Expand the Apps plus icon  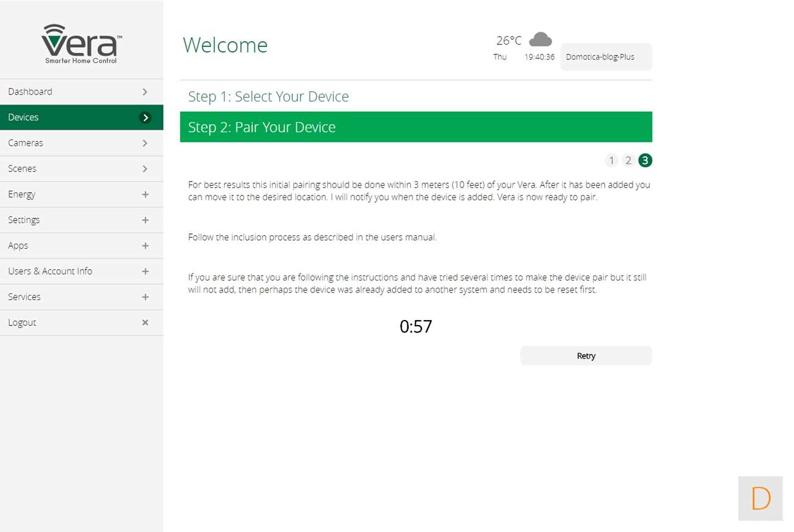coord(145,246)
